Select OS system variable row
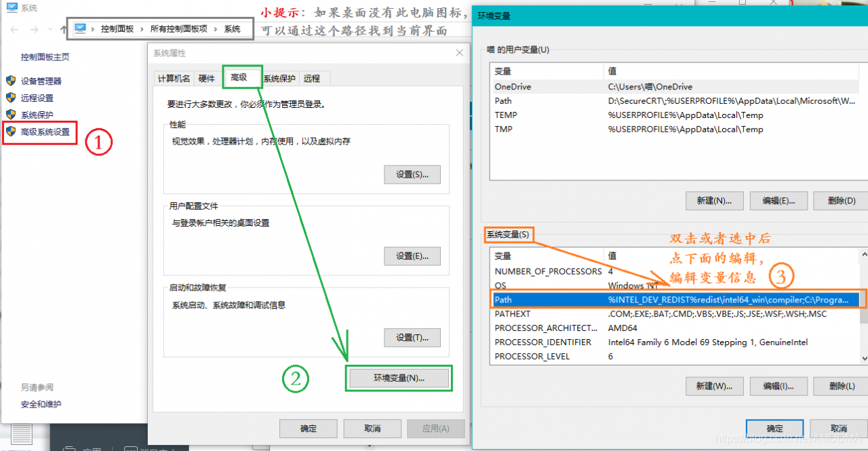Screen dimensions: 868x451 (x=674, y=286)
